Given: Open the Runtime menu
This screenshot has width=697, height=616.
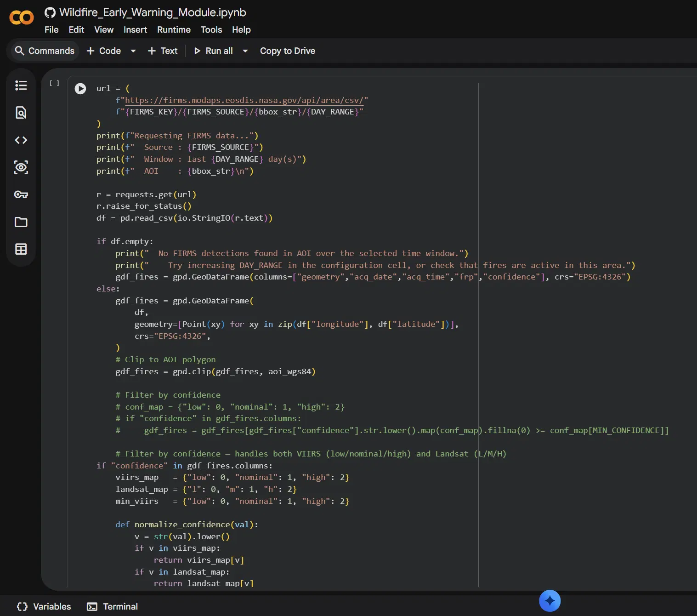Looking at the screenshot, I should [x=174, y=29].
